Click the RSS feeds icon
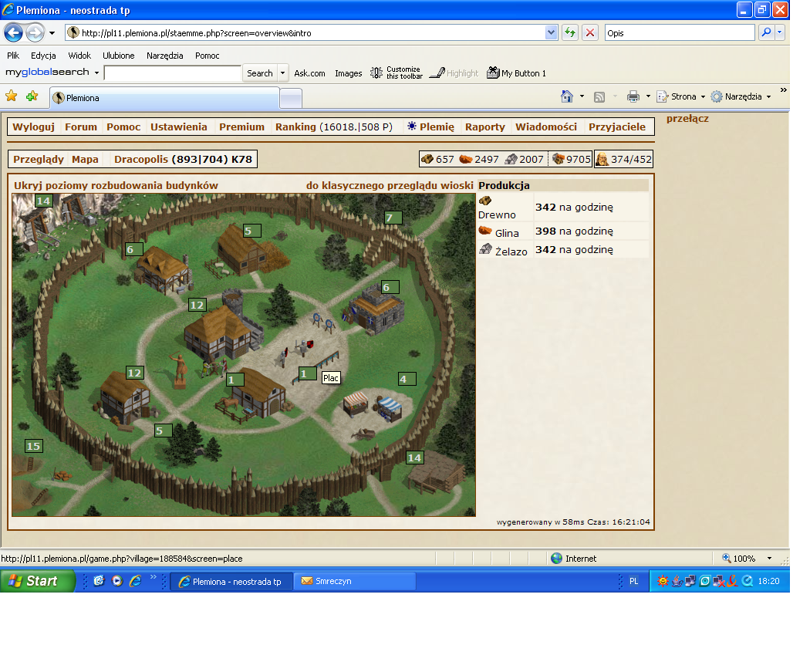Viewport: 810px width, 672px height. (599, 96)
